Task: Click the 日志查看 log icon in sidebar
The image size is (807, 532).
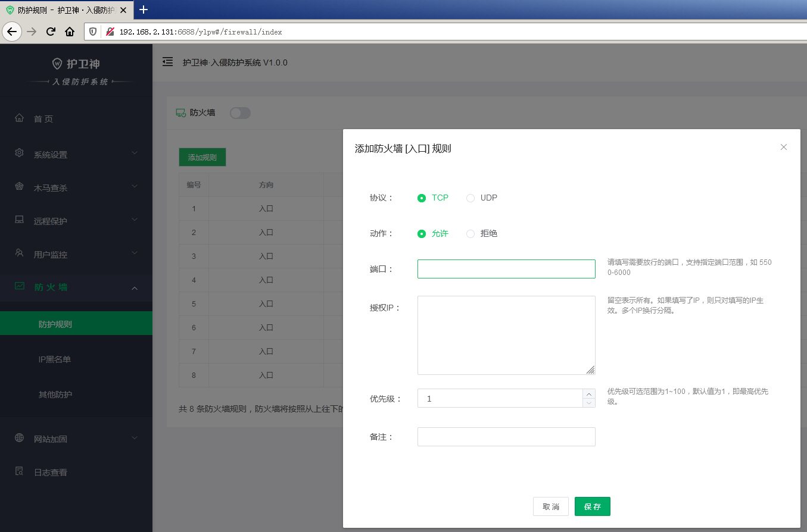Action: point(20,472)
